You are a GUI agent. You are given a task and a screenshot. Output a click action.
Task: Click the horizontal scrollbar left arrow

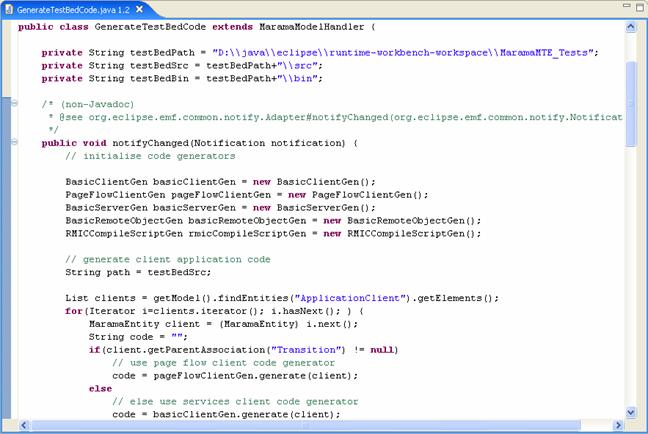[24, 425]
